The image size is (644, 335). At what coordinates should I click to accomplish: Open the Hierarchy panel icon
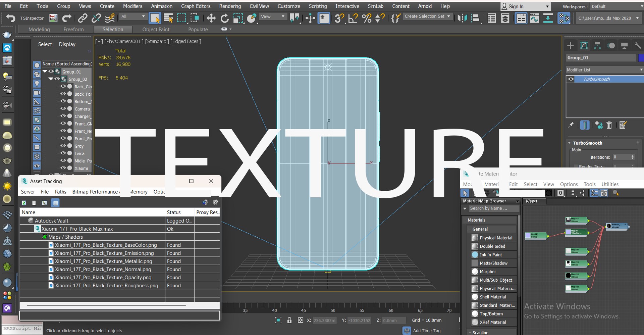pyautogui.click(x=597, y=45)
